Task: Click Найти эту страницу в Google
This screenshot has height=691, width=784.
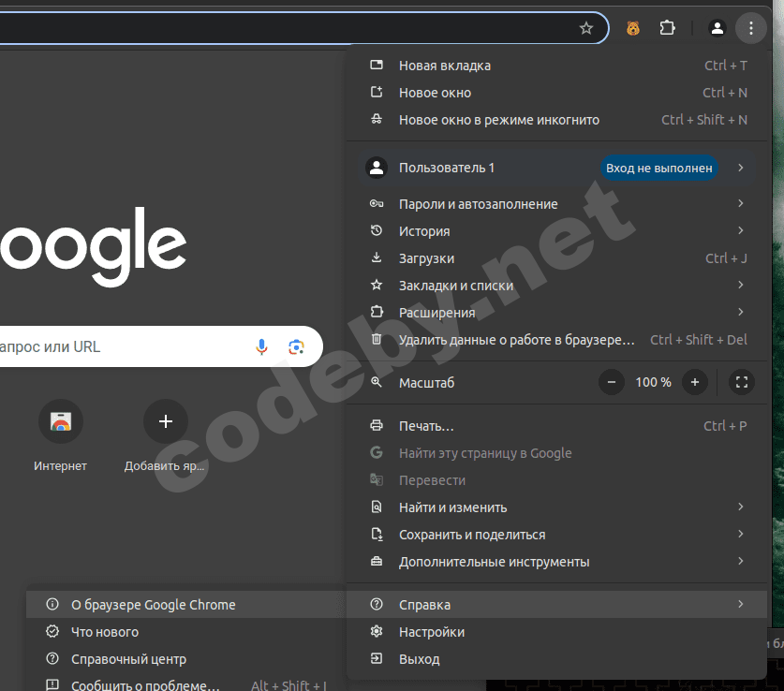Action: (x=557, y=453)
